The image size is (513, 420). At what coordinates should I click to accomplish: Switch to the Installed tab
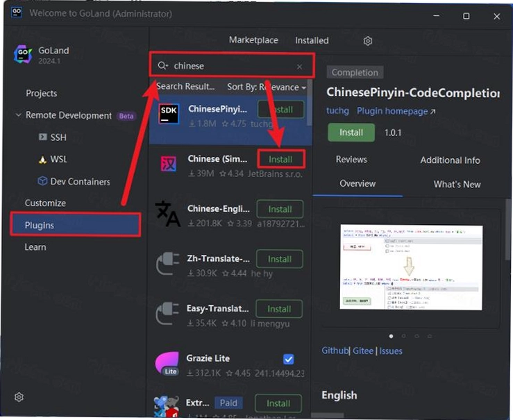pos(312,40)
